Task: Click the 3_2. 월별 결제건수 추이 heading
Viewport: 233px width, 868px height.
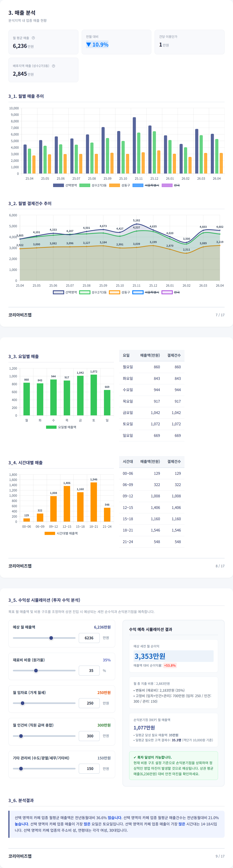Action: pos(30,203)
